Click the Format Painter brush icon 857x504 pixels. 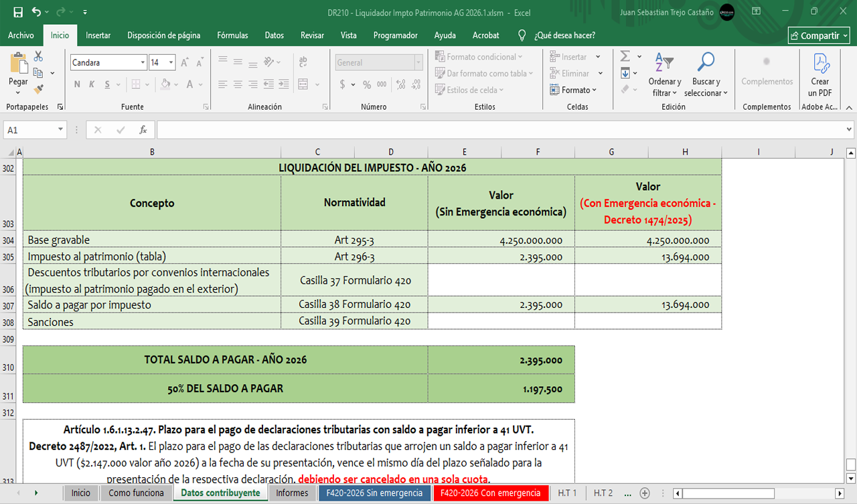coord(38,88)
